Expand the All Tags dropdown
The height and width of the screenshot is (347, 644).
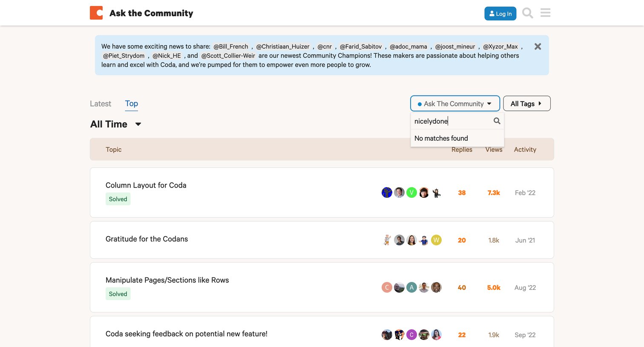coord(527,104)
